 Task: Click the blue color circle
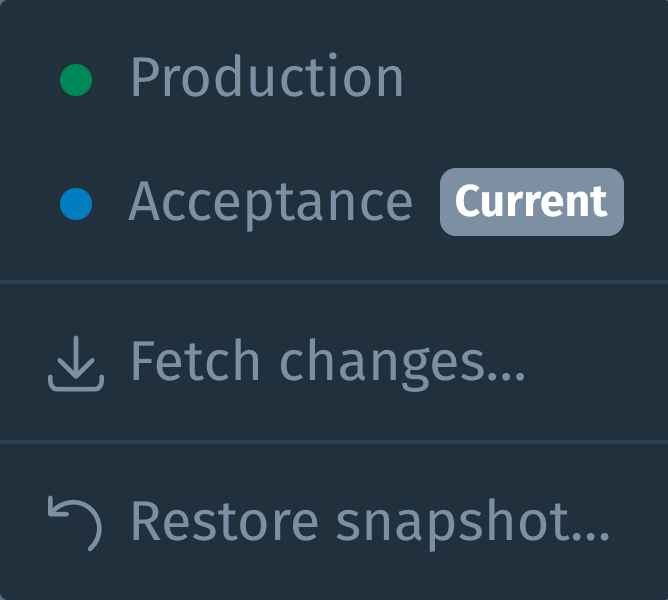(x=76, y=204)
